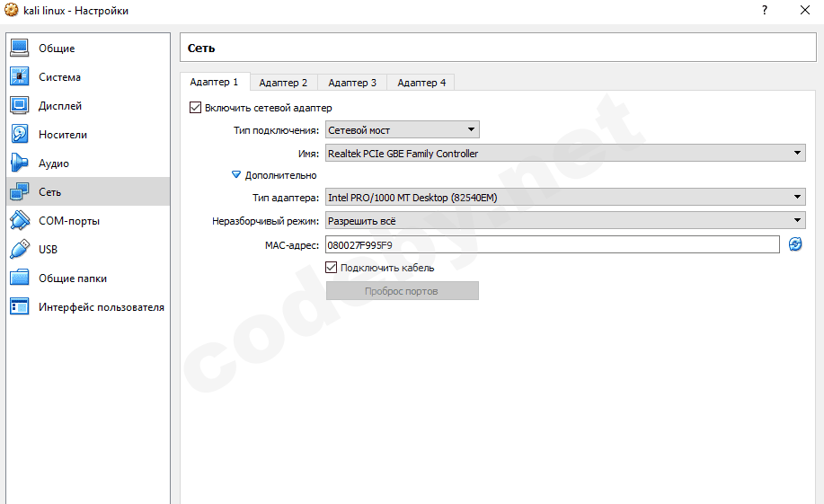The image size is (824, 504).
Task: Click the Audio (Аудио) speaker icon
Action: tap(20, 163)
